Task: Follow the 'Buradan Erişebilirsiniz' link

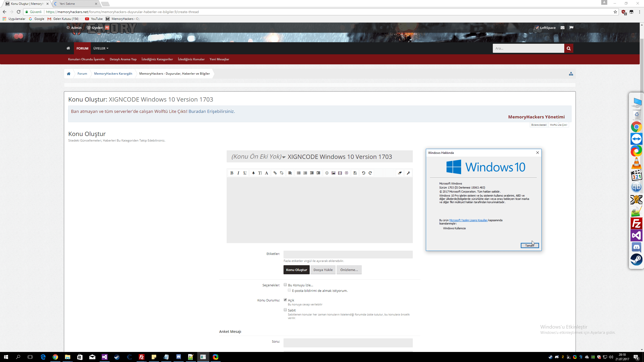Action: tap(212, 111)
